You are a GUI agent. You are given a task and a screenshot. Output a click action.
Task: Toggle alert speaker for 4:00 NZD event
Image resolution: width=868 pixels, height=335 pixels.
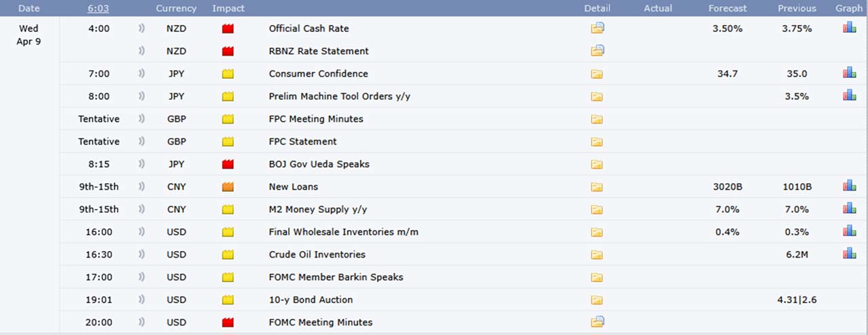[x=142, y=28]
